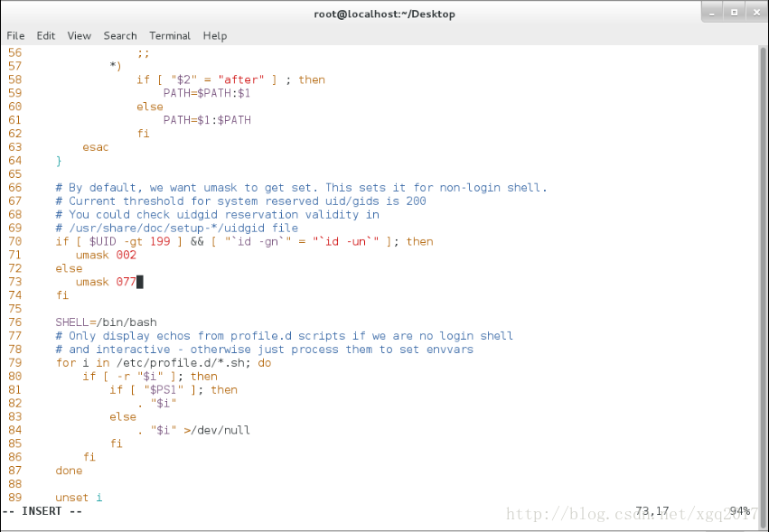Click on 'unset i' on line 89

click(79, 497)
